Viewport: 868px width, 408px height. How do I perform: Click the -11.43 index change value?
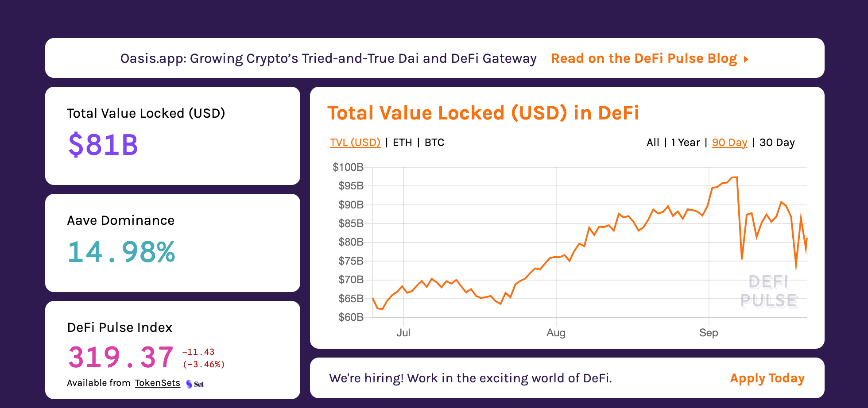(x=198, y=352)
